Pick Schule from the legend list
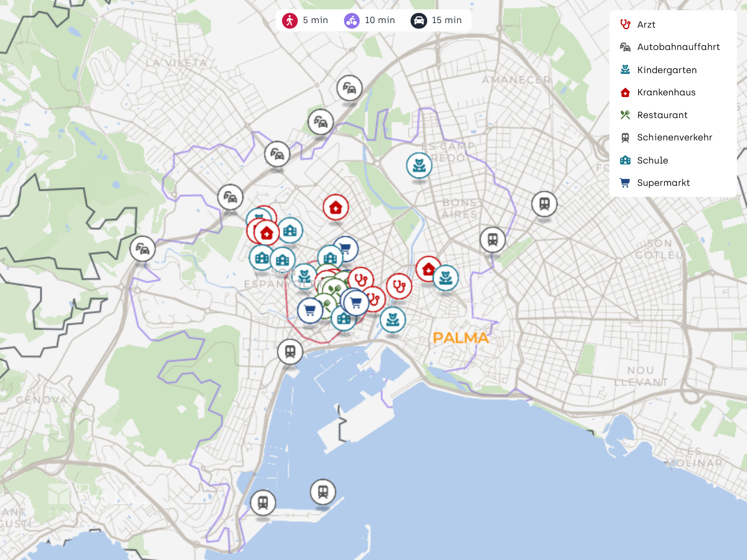 point(652,161)
